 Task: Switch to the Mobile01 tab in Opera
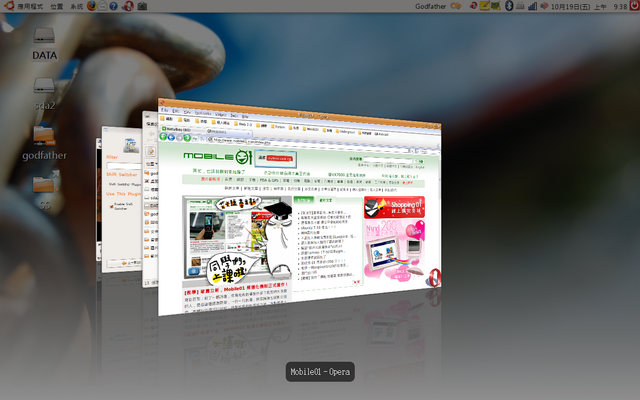click(x=228, y=132)
